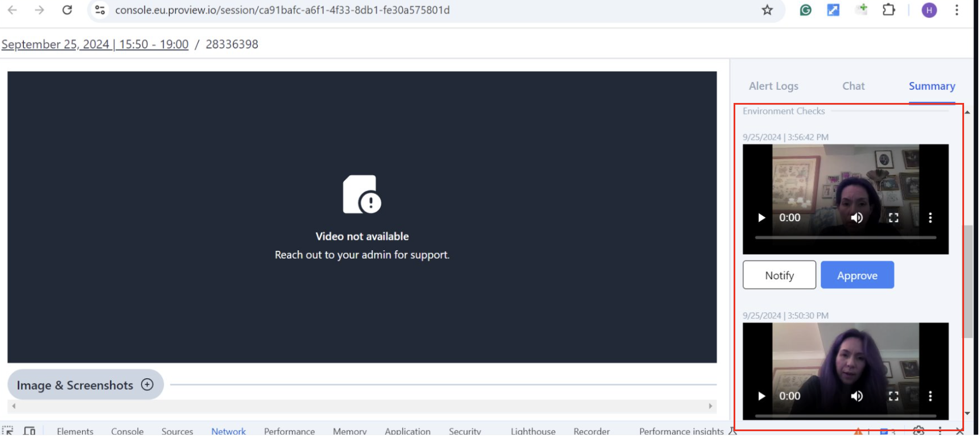Screen dimensions: 980x438
Task: Fullscreen the 3:50:30 PM video
Action: click(x=893, y=396)
